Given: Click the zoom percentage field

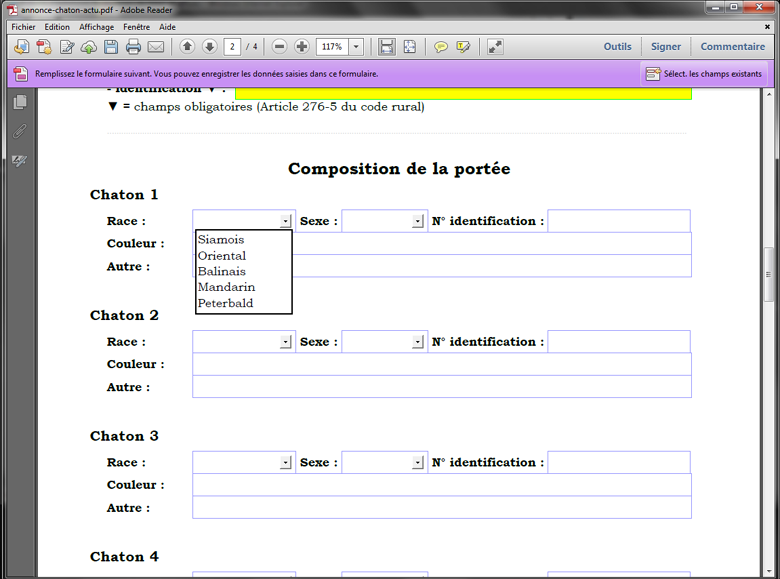Looking at the screenshot, I should coord(332,47).
